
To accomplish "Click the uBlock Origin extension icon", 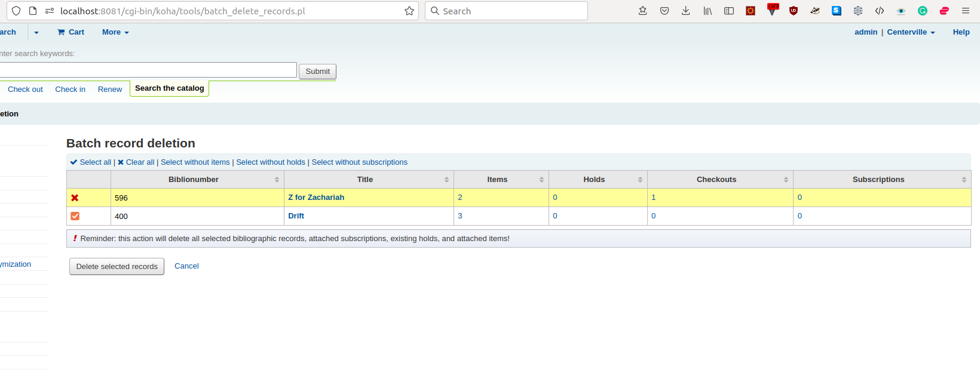I will (x=793, y=11).
